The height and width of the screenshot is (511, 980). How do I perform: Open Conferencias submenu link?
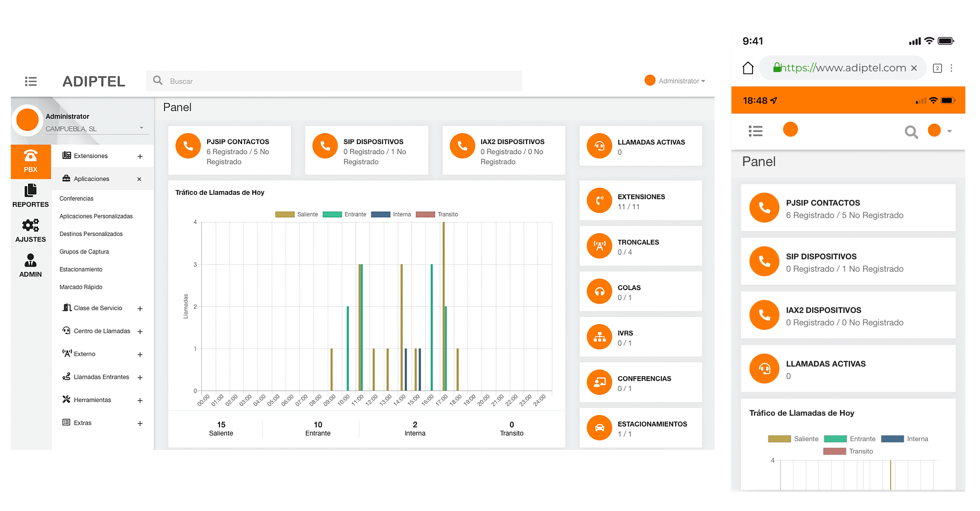(77, 198)
